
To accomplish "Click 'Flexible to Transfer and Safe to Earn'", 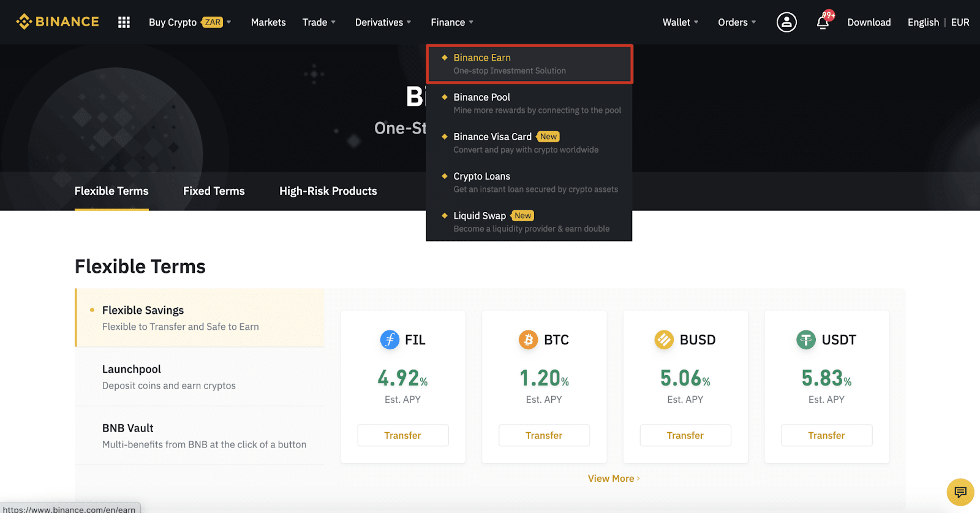I will point(181,327).
